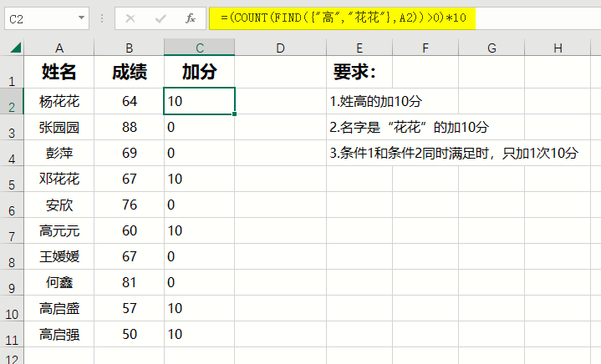The height and width of the screenshot is (364, 601).
Task: Select the cell containing 安欣
Action: pos(59,205)
